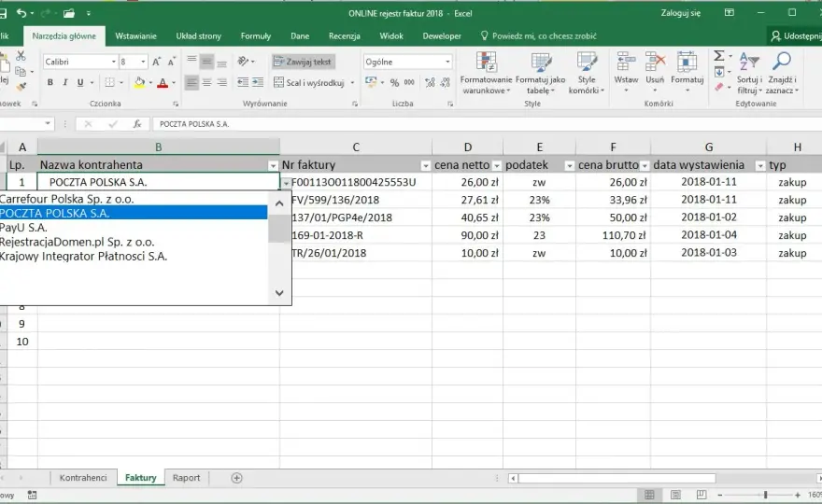
Task: Toggle Italic formatting
Action: pos(65,82)
